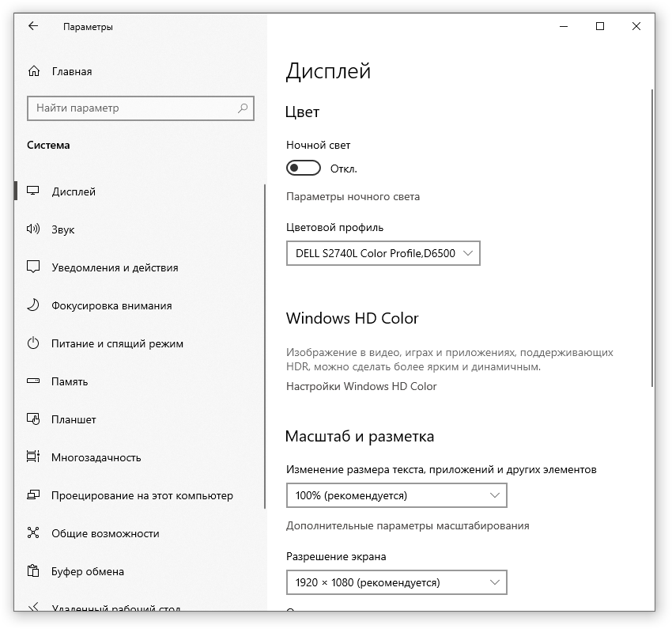
Task: Click the search magnifier icon
Action: point(243,108)
